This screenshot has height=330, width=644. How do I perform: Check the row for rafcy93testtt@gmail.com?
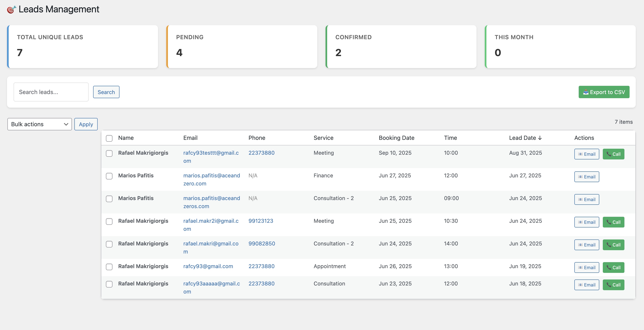coord(109,153)
